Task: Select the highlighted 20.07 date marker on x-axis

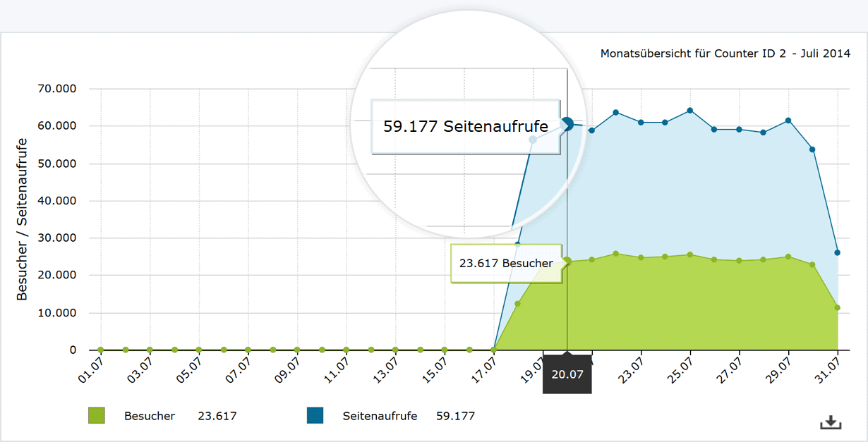Action: (x=567, y=374)
